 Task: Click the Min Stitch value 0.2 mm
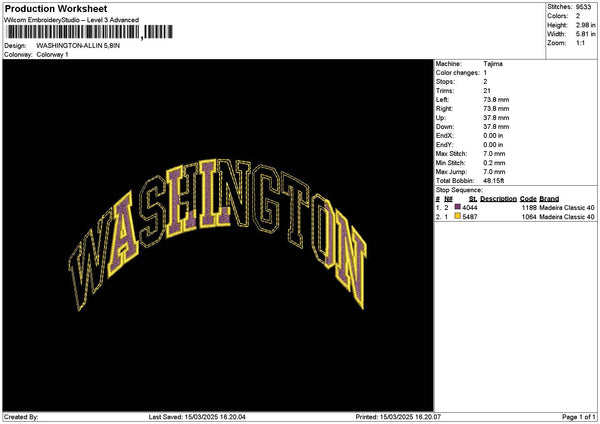(x=494, y=163)
